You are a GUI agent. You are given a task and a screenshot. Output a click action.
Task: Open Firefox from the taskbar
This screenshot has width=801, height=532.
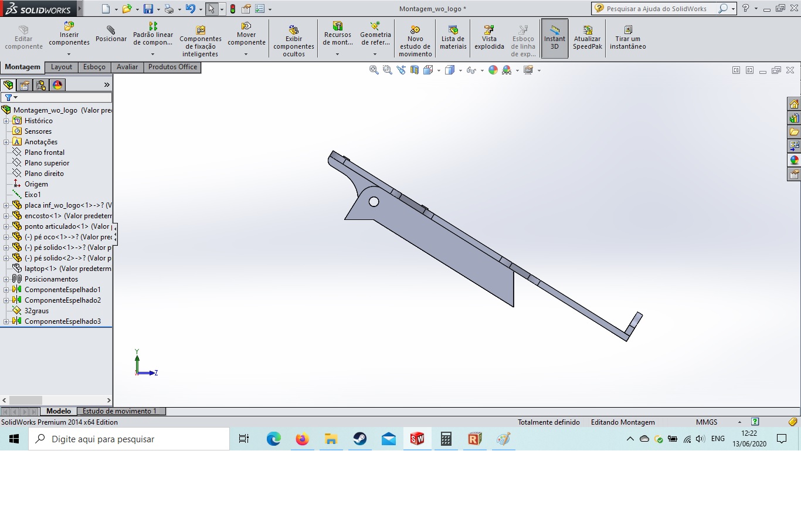(x=302, y=439)
